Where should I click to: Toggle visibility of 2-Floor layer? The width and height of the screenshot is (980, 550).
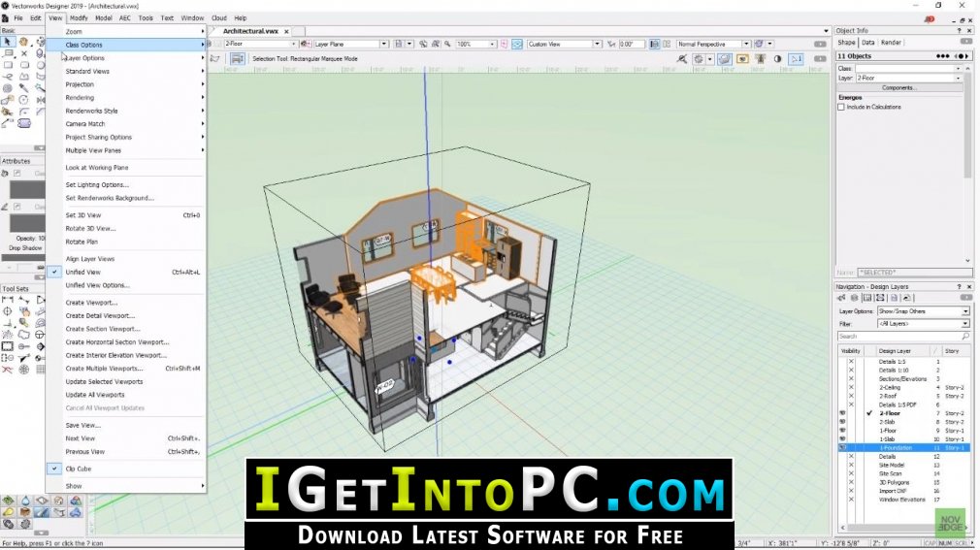(842, 413)
